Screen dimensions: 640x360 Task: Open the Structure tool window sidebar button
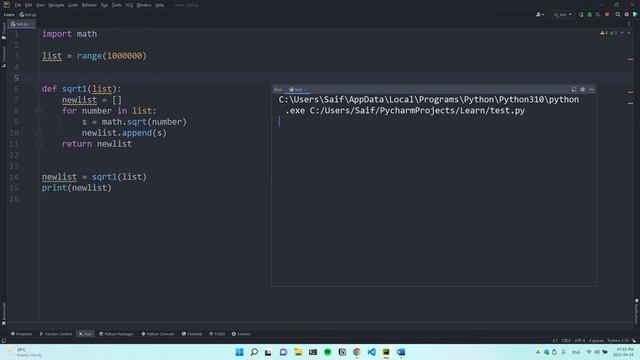tap(4, 57)
